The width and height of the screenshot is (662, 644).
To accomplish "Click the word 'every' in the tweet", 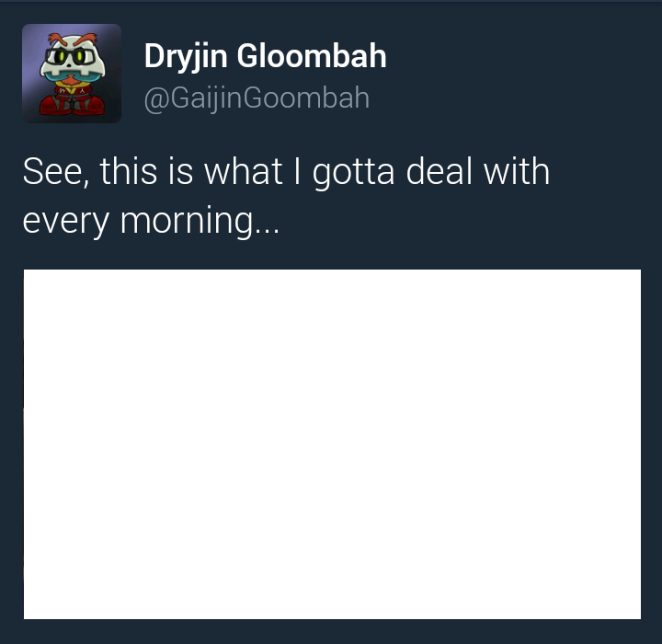I will pos(66,223).
